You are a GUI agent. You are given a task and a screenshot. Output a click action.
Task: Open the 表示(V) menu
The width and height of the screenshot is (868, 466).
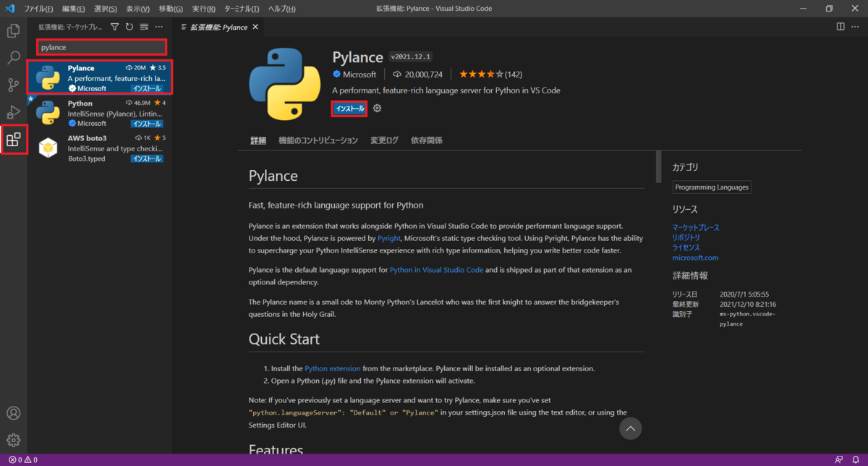click(x=137, y=9)
